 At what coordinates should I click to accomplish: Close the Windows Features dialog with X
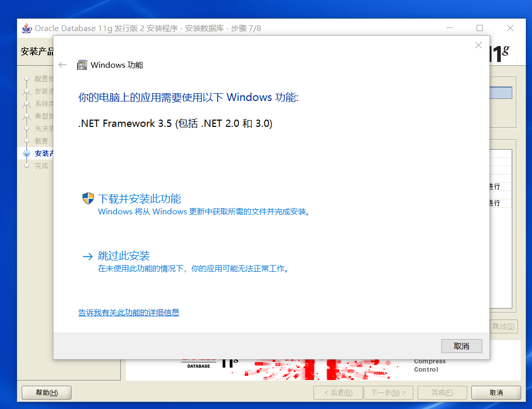(x=479, y=45)
